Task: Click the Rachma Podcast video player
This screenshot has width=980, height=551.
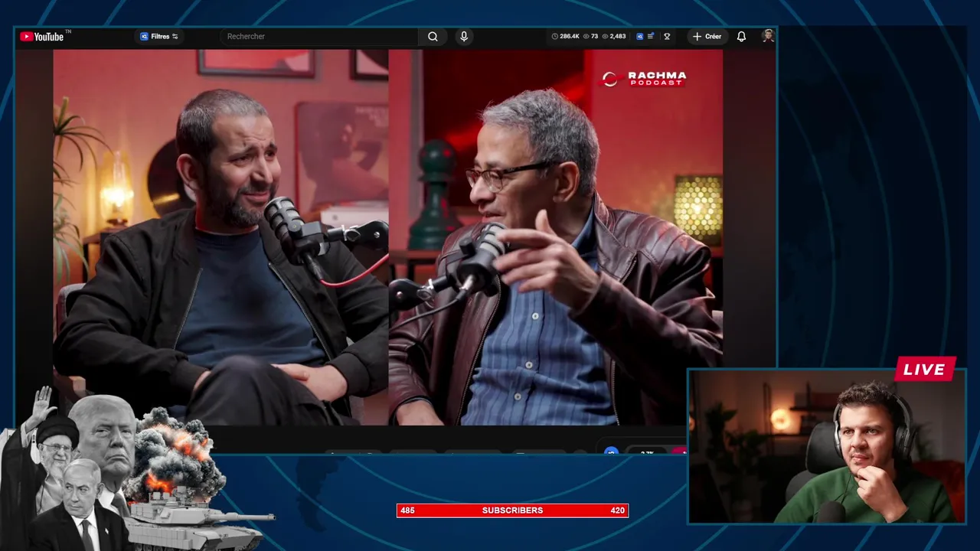Action: coord(388,237)
